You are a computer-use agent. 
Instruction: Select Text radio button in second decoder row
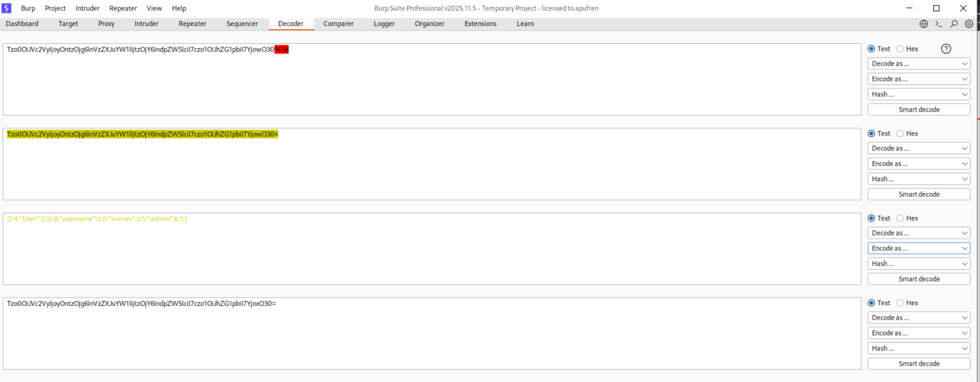click(872, 134)
